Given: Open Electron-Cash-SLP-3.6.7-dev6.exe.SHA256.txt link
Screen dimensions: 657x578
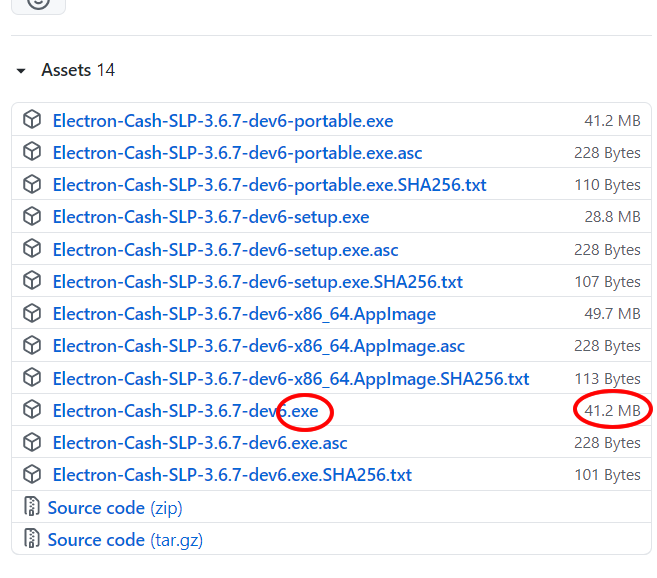Looking at the screenshot, I should click(x=232, y=475).
